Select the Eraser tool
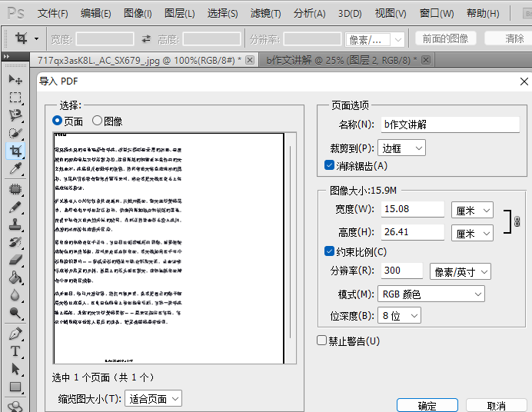Viewport: 532px width, 412px height. coord(15,260)
